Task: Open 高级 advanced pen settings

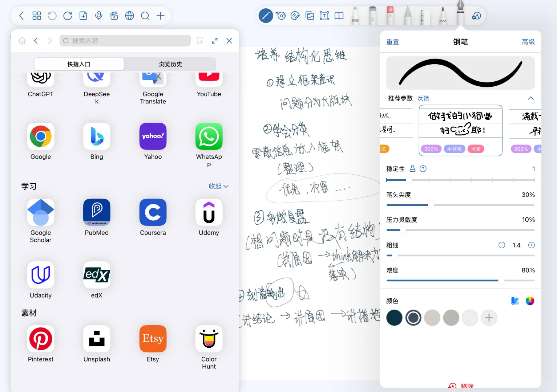Action: coord(528,42)
